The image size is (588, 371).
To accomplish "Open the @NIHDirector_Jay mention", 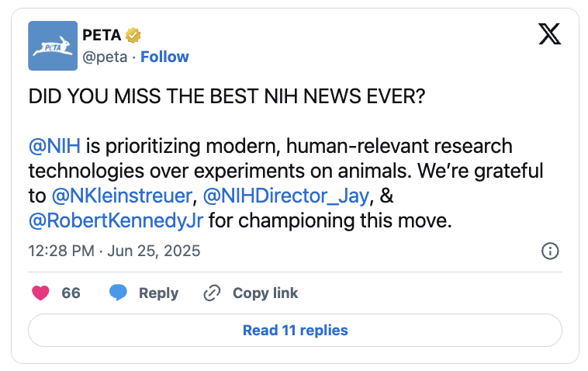I will pos(286,196).
